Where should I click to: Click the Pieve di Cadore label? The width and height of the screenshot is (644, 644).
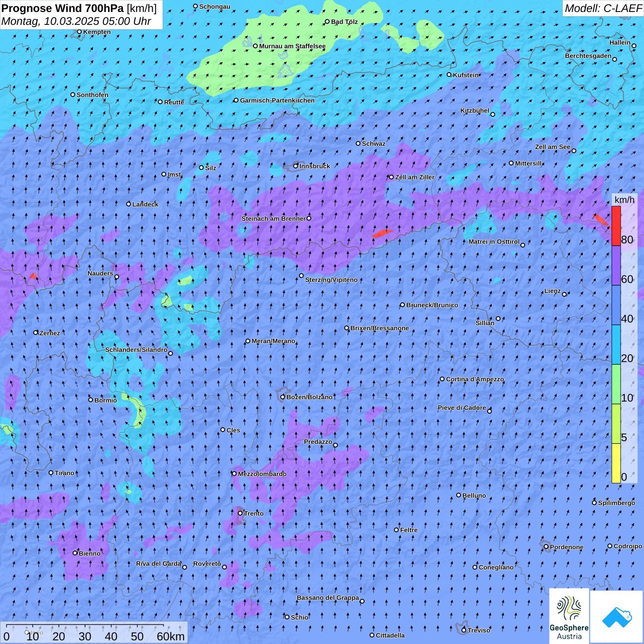(462, 408)
